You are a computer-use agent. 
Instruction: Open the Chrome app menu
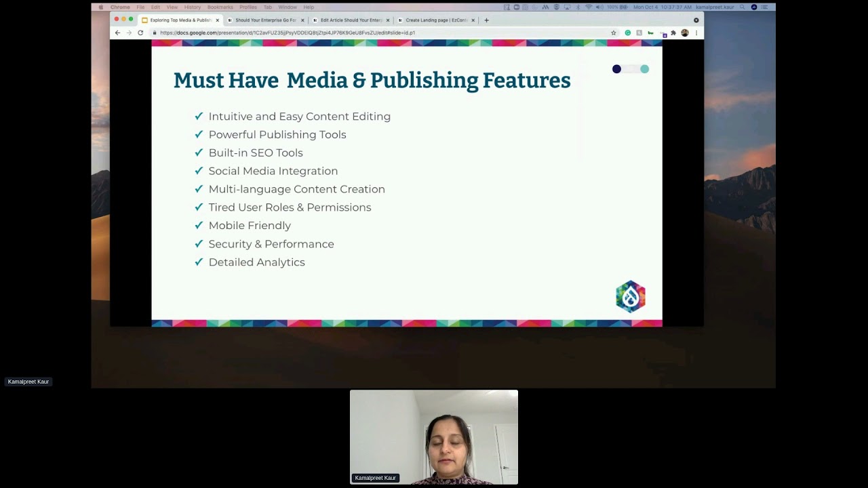click(x=120, y=7)
